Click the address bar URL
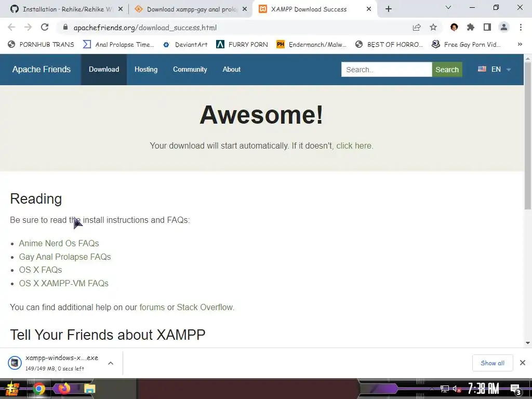Image resolution: width=532 pixels, height=399 pixels. coord(145,28)
